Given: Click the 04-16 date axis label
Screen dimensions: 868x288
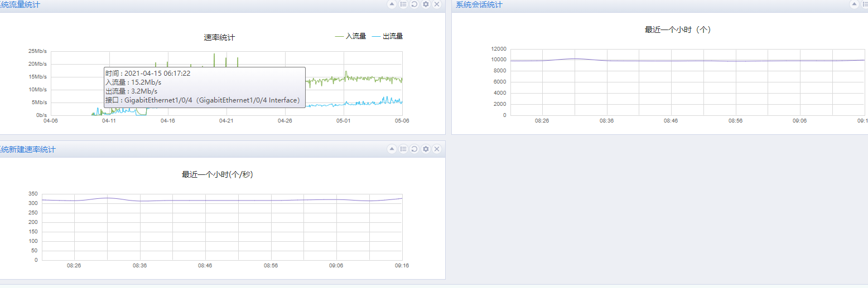Looking at the screenshot, I should click(168, 120).
